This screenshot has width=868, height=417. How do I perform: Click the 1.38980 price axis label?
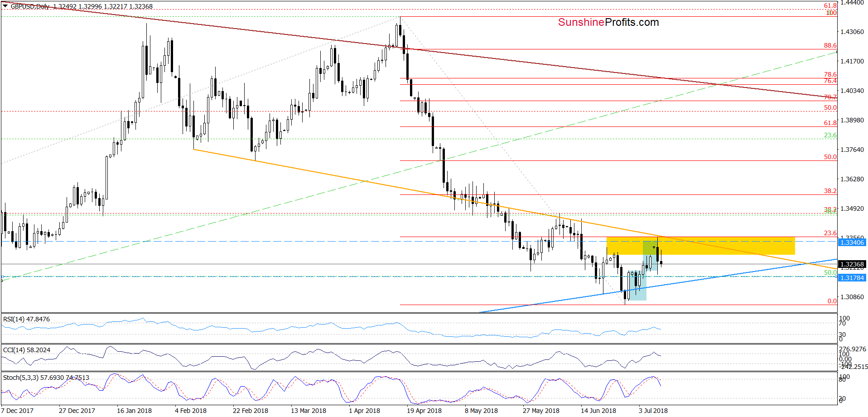pos(852,120)
